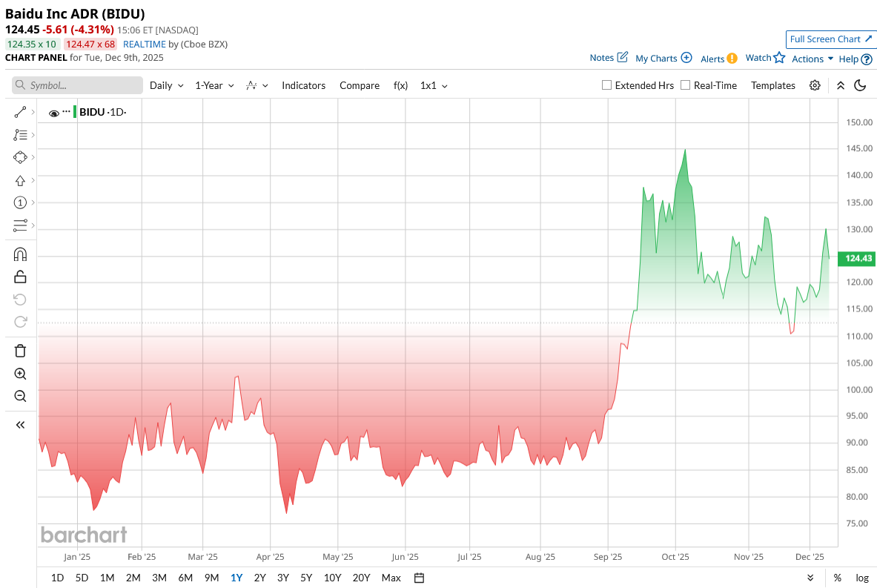Toggle BIDU series visibility eye

[x=54, y=113]
